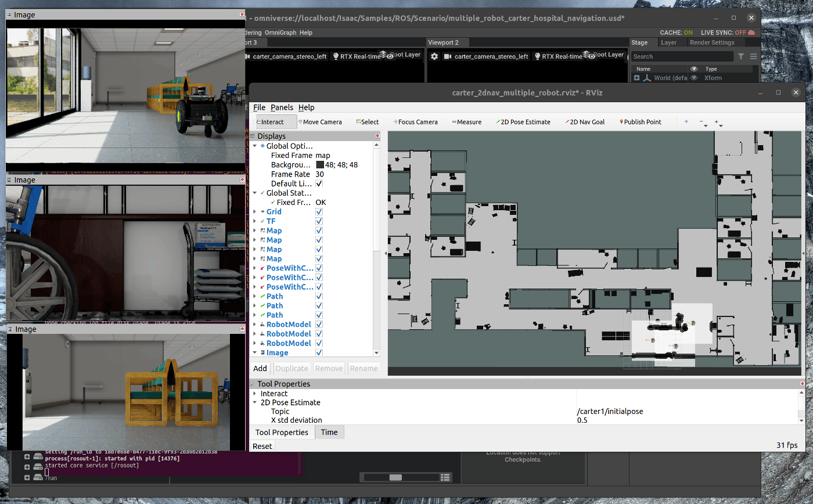Open the Stage panel hamburger options menu
Image resolution: width=813 pixels, height=504 pixels.
coord(753,56)
